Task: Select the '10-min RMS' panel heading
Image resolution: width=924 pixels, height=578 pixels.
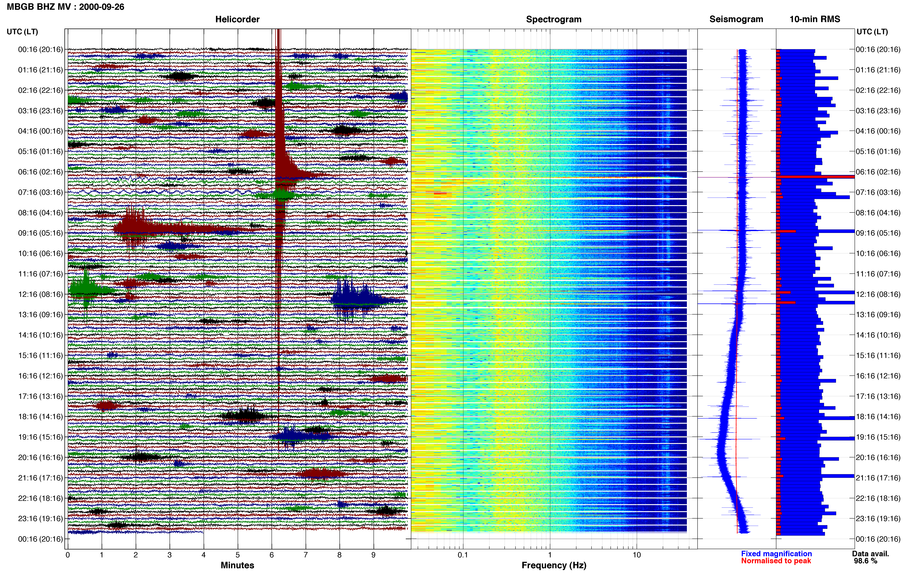Action: [815, 20]
